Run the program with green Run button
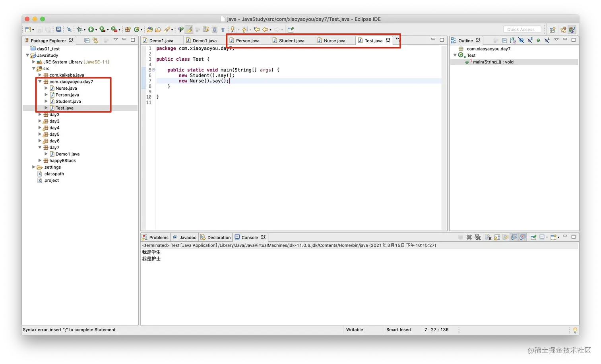This screenshot has height=364, width=601. [91, 29]
